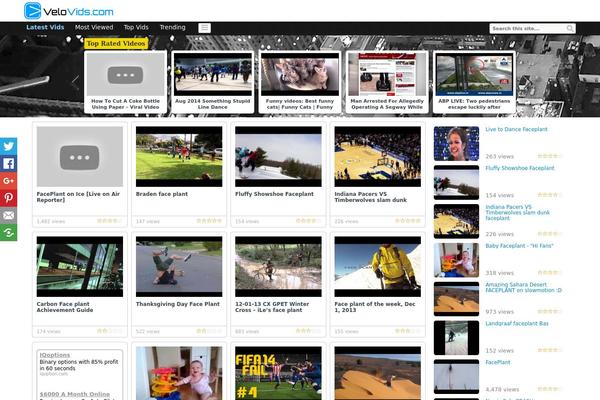This screenshot has width=600, height=400.
Task: Pin page on Pinterest
Action: [x=8, y=198]
